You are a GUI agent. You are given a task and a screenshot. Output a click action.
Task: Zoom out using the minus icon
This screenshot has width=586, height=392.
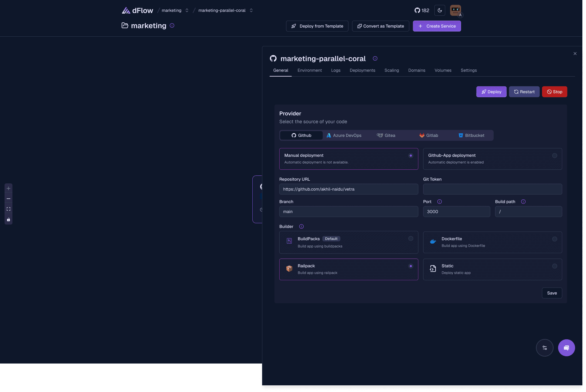click(x=8, y=198)
